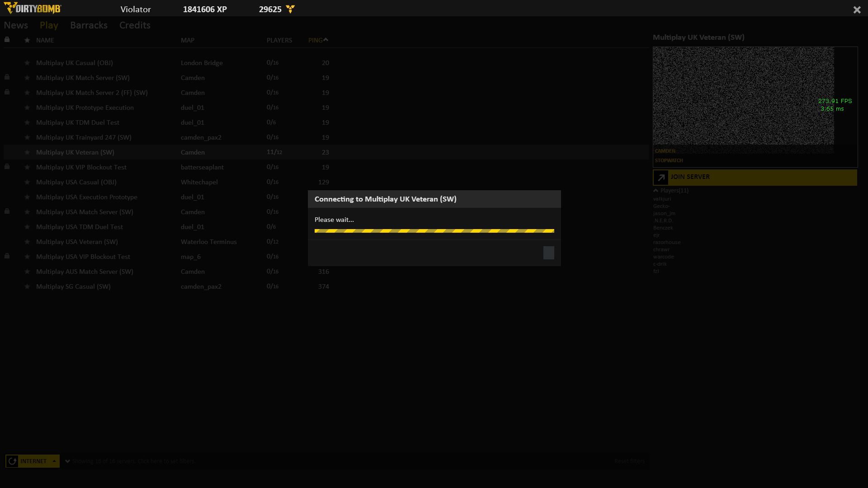Collapse the Players(11) list
This screenshot has width=868, height=488.
tap(656, 191)
